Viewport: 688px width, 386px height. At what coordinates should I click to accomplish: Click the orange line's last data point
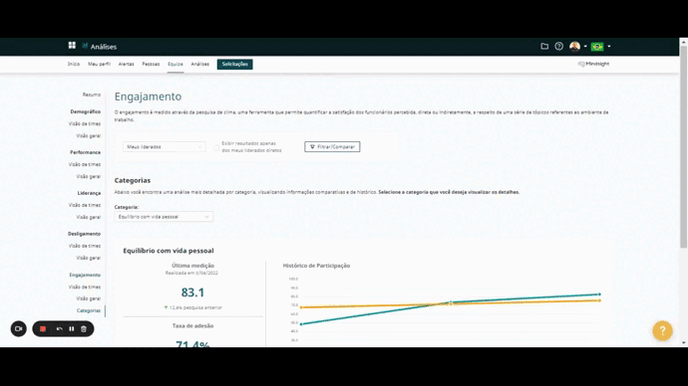point(599,300)
